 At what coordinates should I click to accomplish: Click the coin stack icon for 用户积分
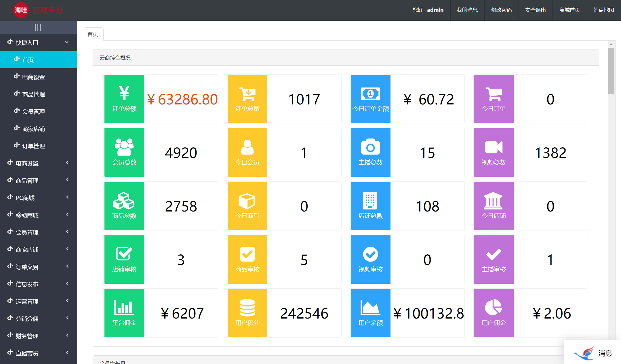[247, 308]
